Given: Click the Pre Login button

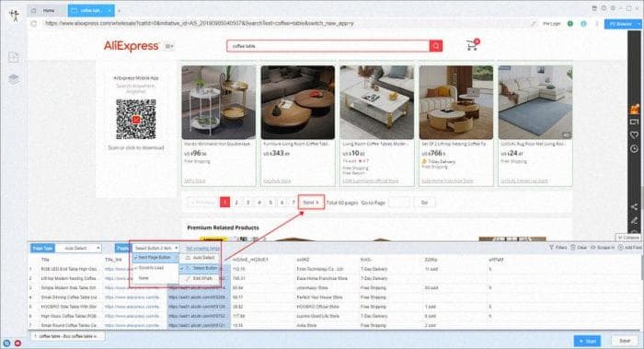Looking at the screenshot, I should [x=551, y=24].
